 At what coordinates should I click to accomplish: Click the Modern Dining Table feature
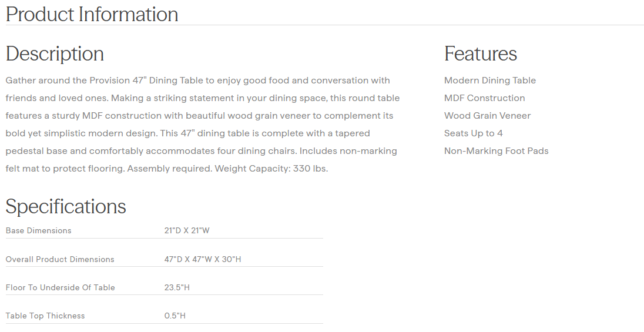[489, 81]
